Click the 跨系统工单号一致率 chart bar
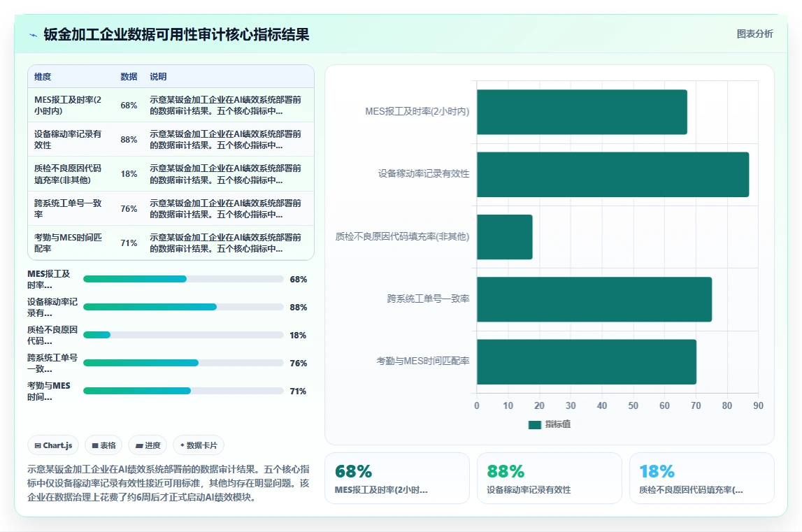This screenshot has height=532, width=802. (x=594, y=299)
